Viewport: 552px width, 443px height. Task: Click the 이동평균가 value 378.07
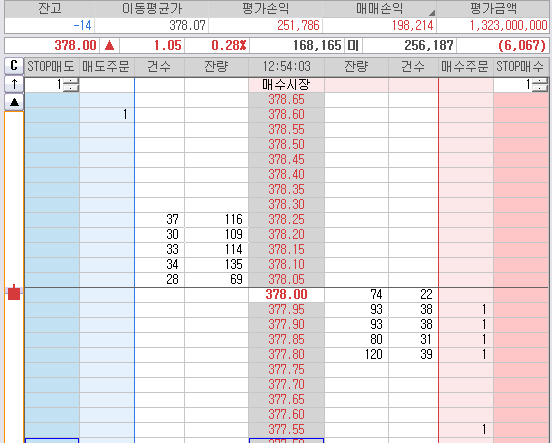click(x=187, y=25)
